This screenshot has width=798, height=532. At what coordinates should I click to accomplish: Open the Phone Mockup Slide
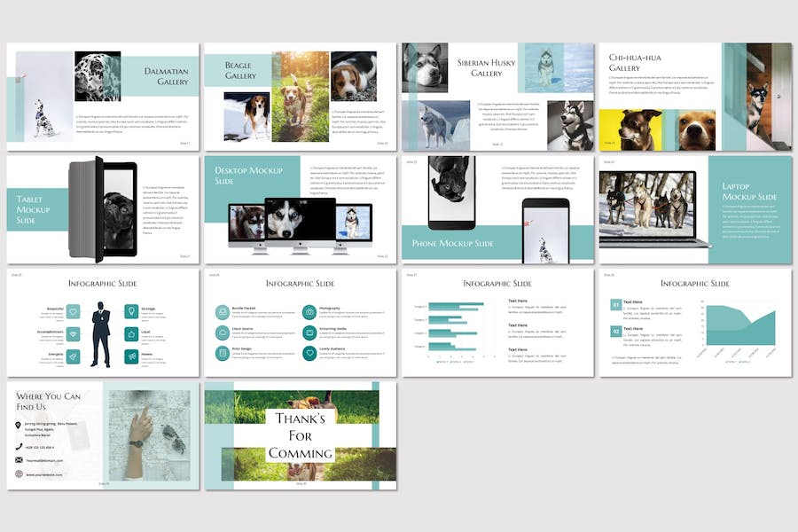click(x=497, y=210)
